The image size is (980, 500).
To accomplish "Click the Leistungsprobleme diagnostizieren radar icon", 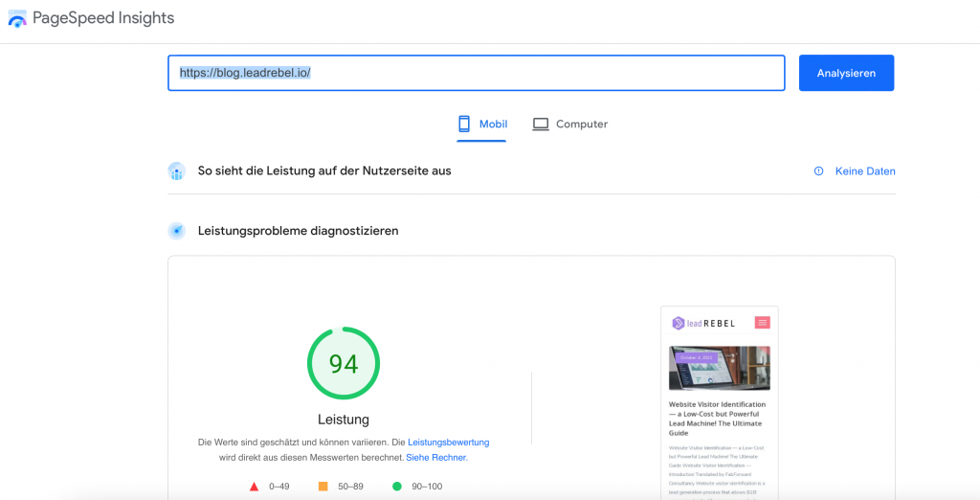I will pyautogui.click(x=177, y=231).
